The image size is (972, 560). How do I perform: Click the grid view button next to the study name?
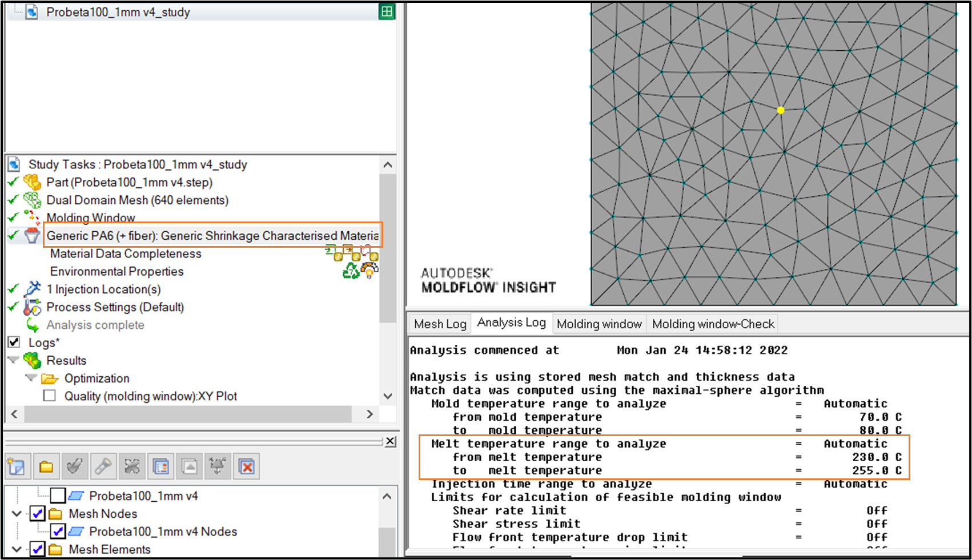388,10
